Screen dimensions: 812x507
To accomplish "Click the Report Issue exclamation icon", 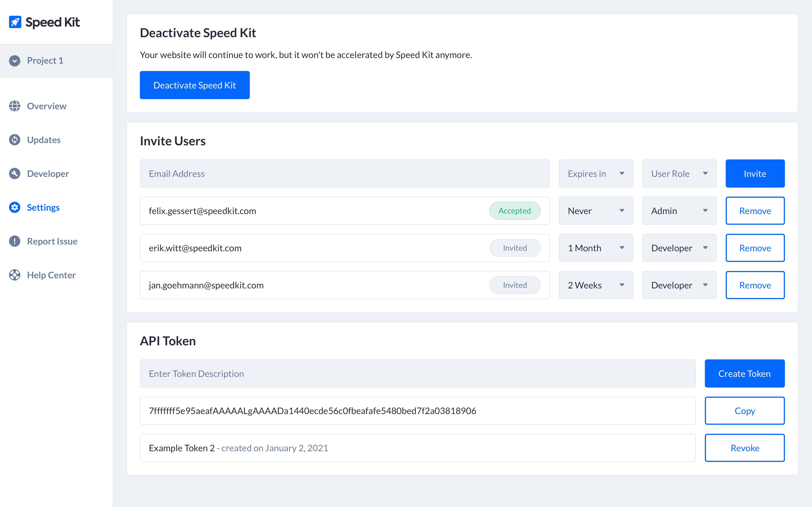I will pos(15,241).
